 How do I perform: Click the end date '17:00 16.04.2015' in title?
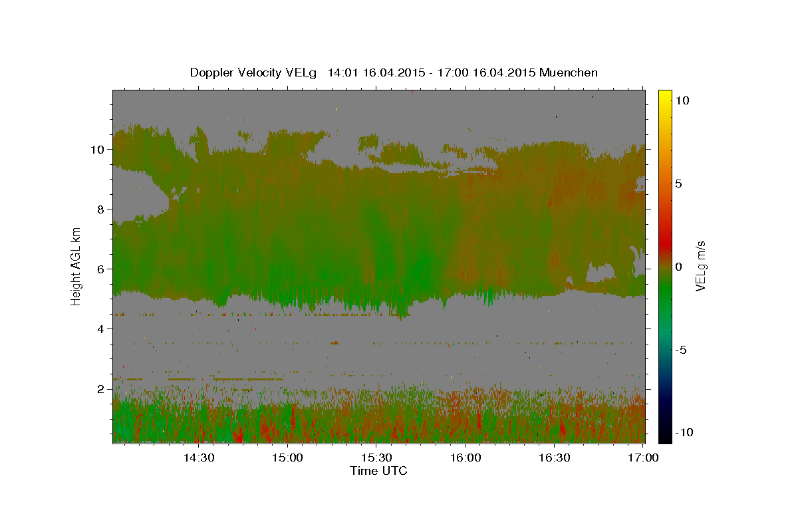[487, 72]
